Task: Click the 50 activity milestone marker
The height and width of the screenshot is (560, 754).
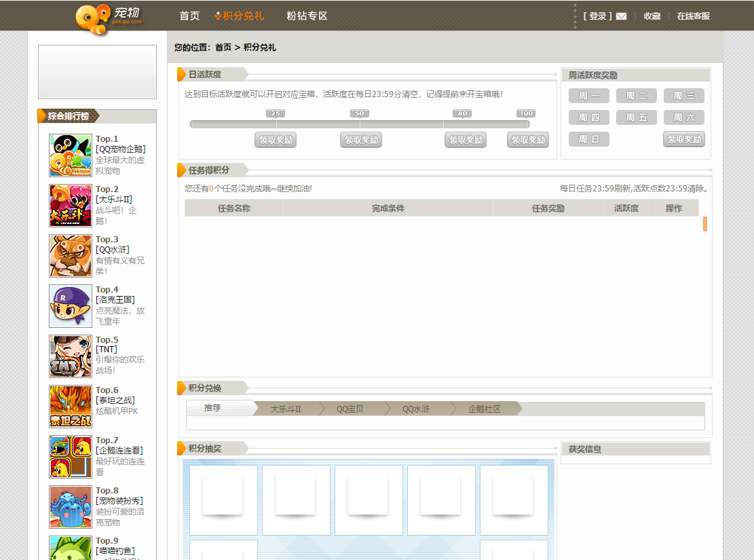Action: (360, 113)
